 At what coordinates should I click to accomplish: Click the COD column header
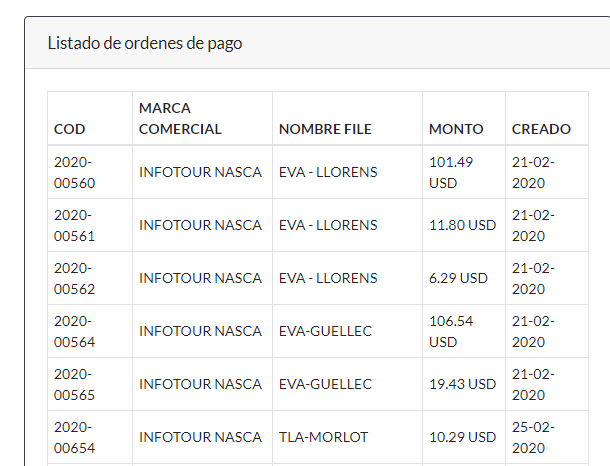70,129
